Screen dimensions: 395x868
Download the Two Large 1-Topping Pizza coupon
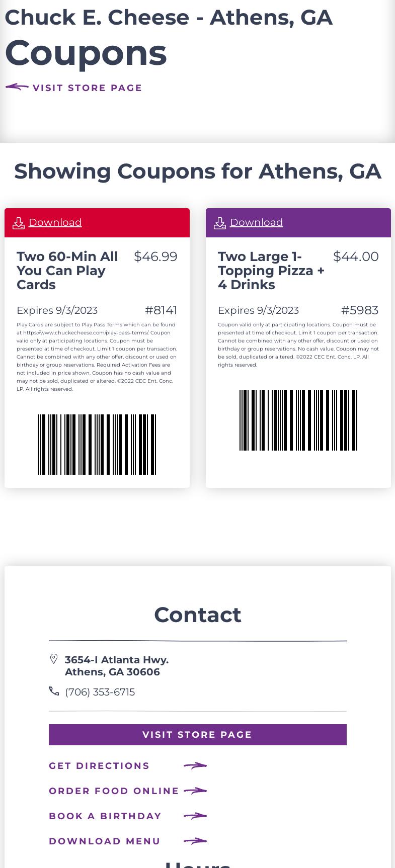(256, 222)
